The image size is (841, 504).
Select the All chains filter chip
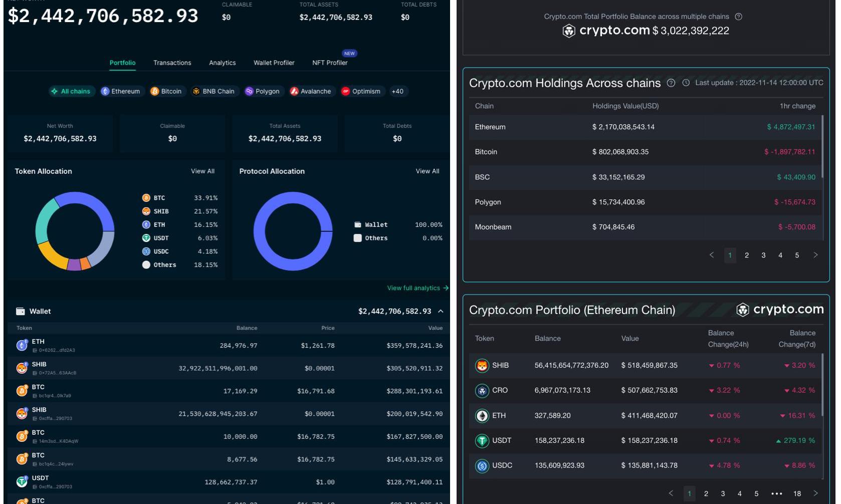tap(71, 91)
